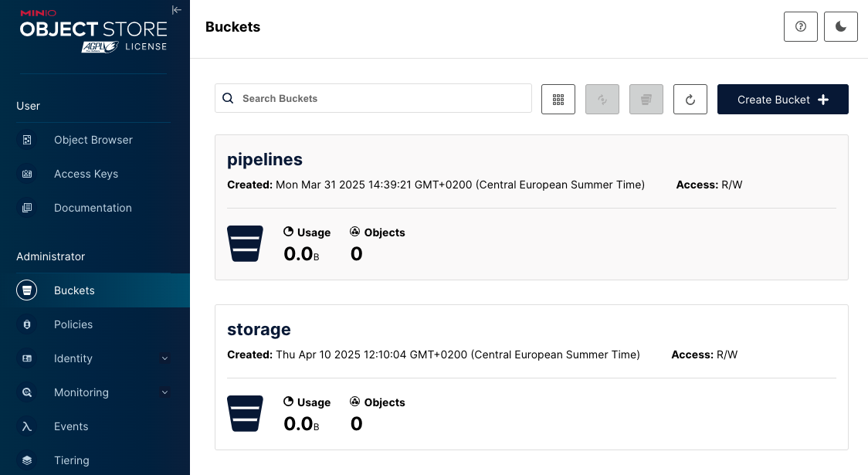Open the storage bucket
This screenshot has height=475, width=868.
click(259, 330)
